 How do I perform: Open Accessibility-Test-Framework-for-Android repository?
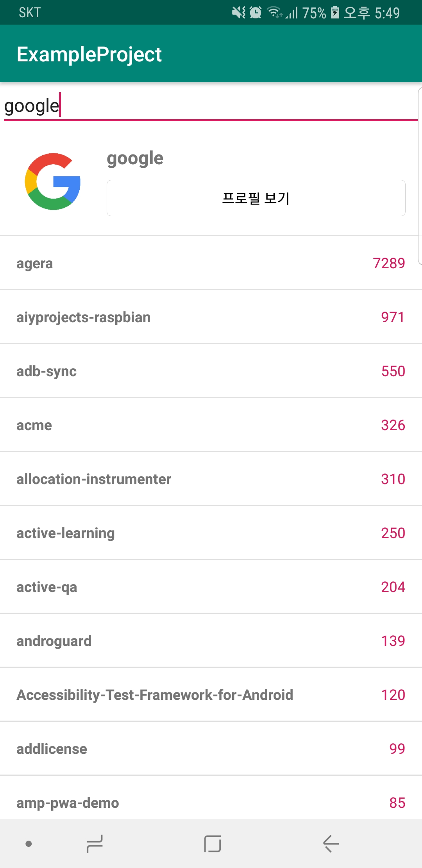pyautogui.click(x=211, y=694)
